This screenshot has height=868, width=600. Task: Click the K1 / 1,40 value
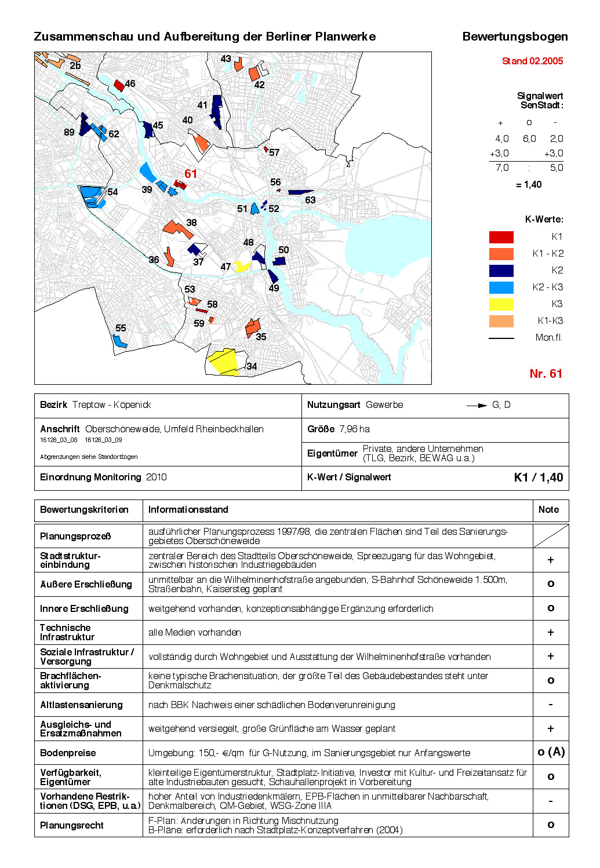(539, 477)
